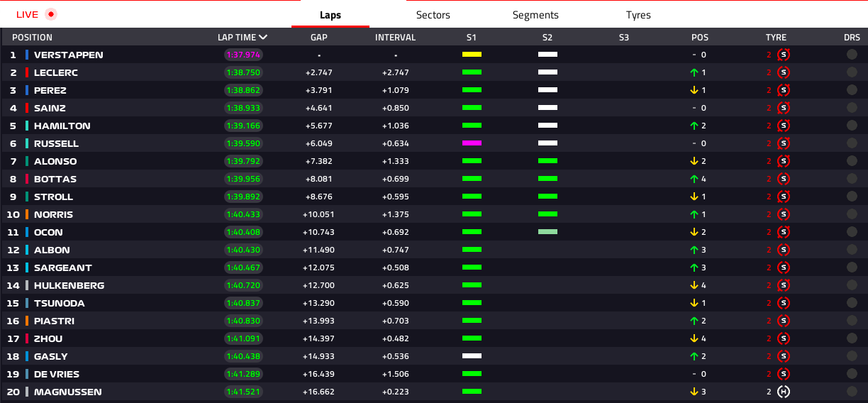Click Alonso's soft tyre icon
The image size is (868, 403).
pos(784,161)
